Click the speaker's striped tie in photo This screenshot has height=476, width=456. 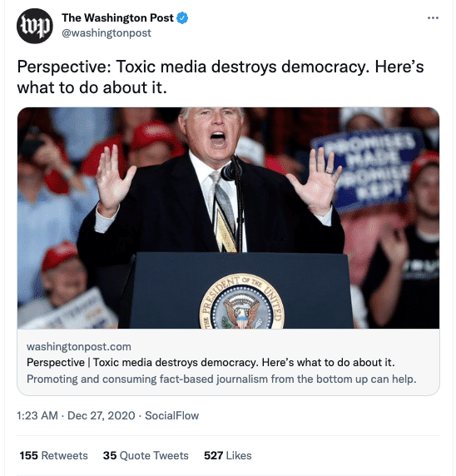(224, 212)
